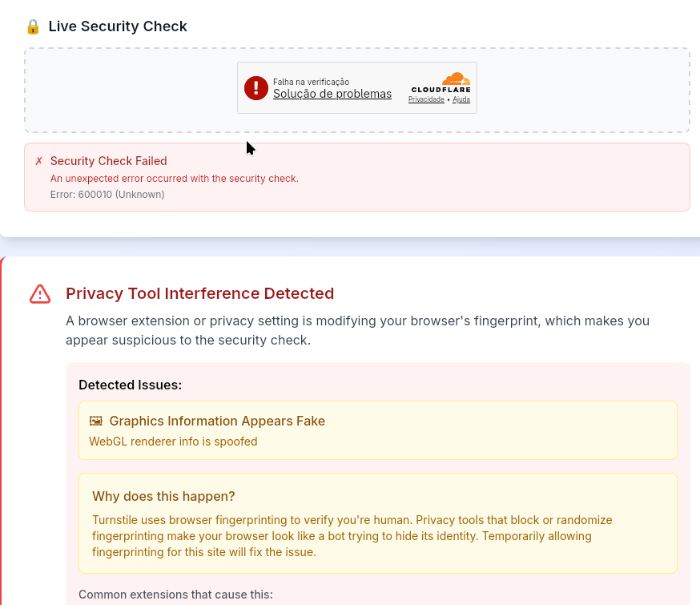This screenshot has width=700, height=605.
Task: Click the Error: 600010 (Unknown) text
Action: click(x=107, y=195)
